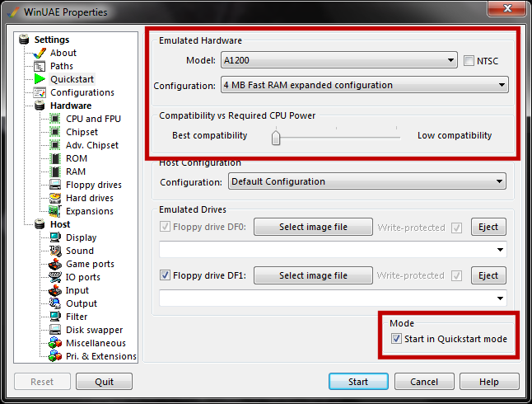Enable the NTSC checkbox
This screenshot has height=404, width=532.
coord(469,61)
